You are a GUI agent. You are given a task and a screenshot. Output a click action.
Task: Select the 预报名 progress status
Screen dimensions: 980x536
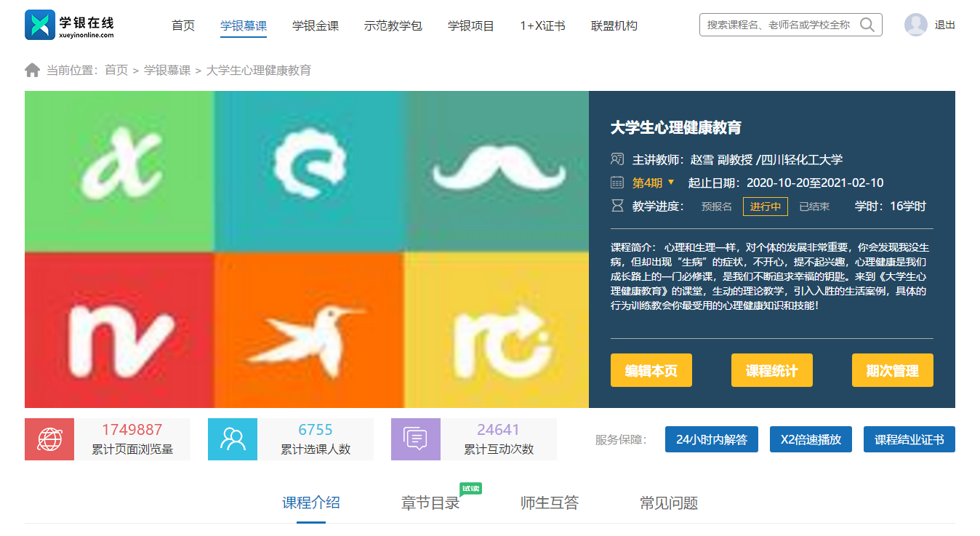pyautogui.click(x=717, y=207)
